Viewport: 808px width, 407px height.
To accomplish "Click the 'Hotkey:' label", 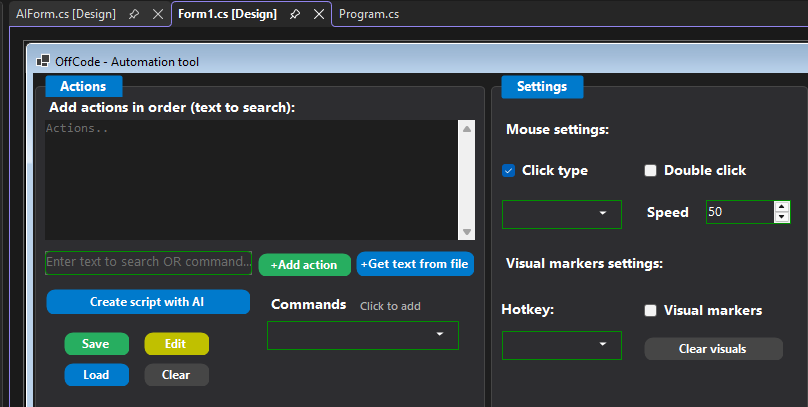I will [x=528, y=310].
